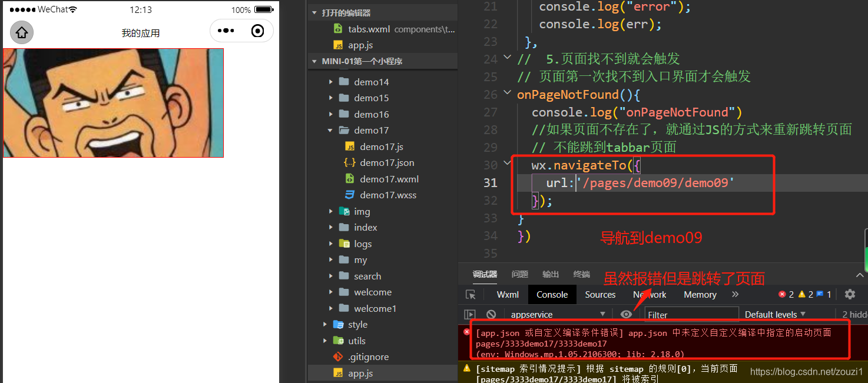This screenshot has height=383, width=868.
Task: Select the element inspector arrow icon
Action: click(470, 295)
